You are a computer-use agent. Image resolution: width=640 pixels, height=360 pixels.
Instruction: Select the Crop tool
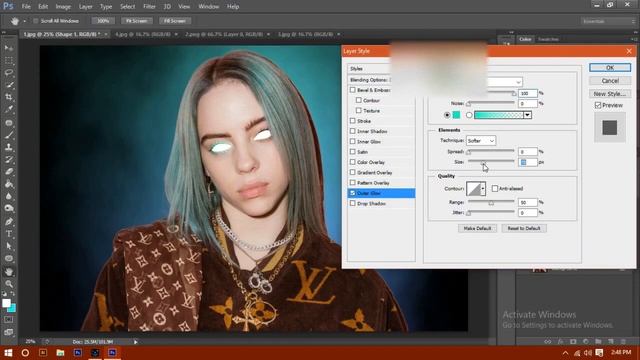tap(9, 97)
